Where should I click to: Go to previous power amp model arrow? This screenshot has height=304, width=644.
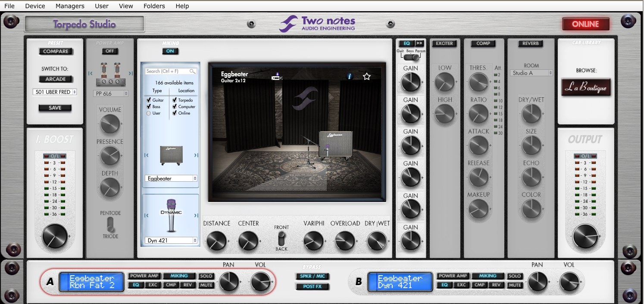91,73
